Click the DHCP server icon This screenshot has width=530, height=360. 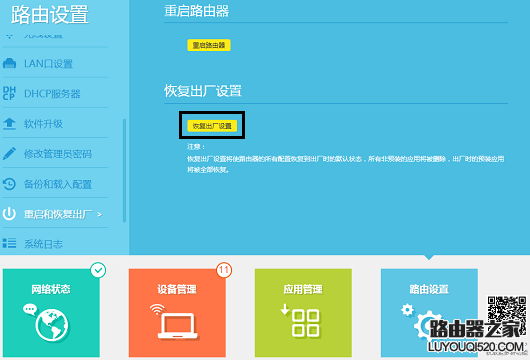point(9,93)
